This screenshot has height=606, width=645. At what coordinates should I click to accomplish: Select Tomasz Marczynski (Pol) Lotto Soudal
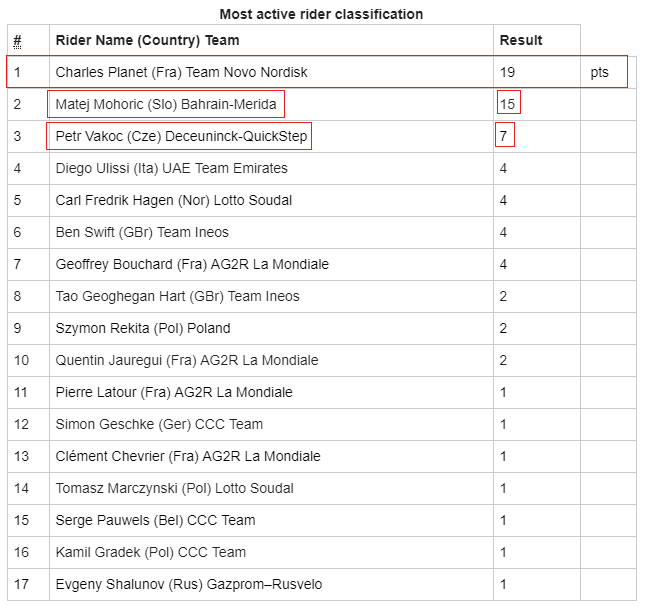pos(174,488)
